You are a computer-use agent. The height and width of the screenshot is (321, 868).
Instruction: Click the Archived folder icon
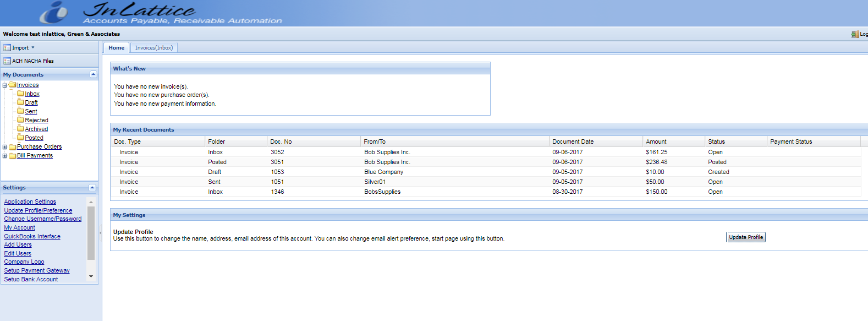click(20, 129)
